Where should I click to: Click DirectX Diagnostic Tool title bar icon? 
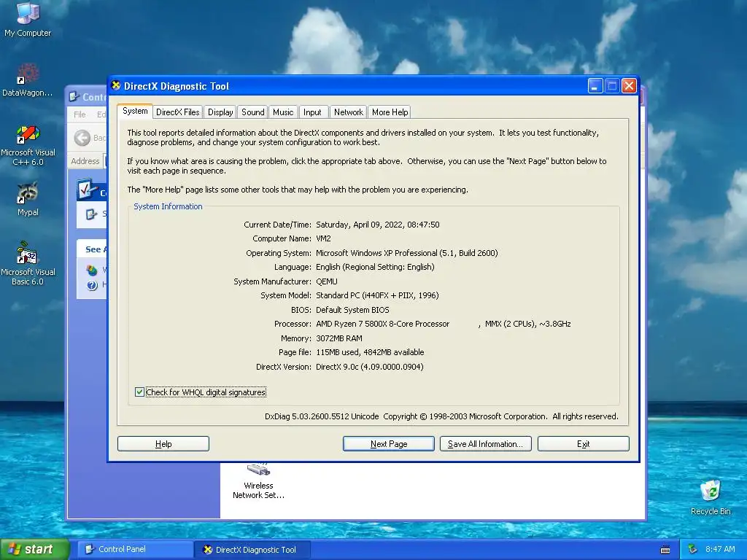[x=116, y=86]
